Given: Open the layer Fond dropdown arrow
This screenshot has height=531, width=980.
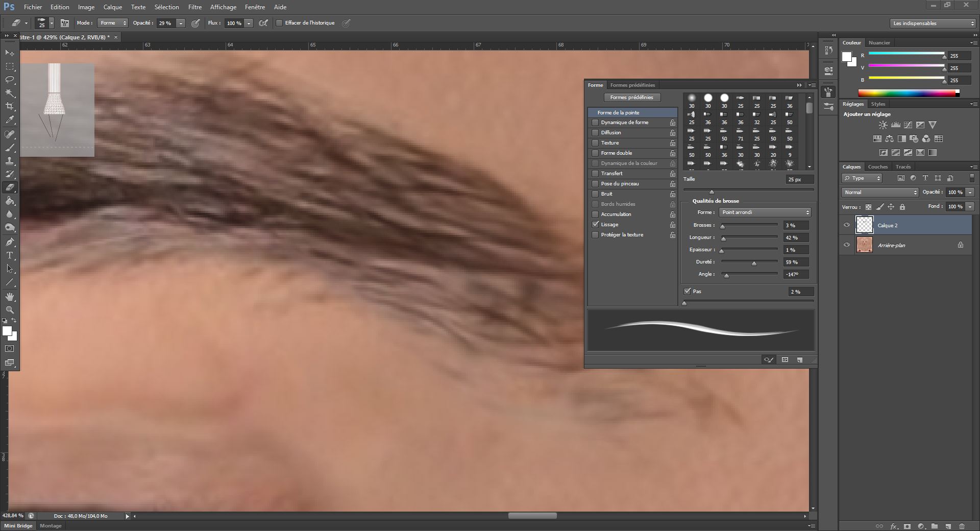Looking at the screenshot, I should tap(970, 207).
